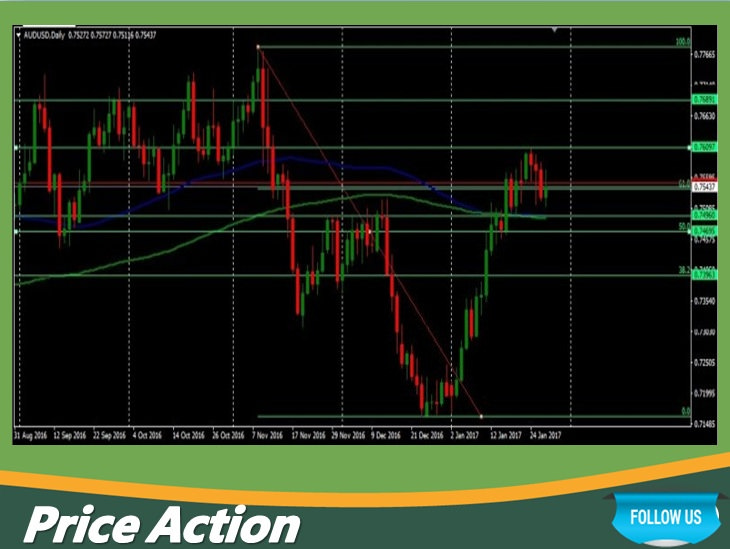Click the green price tag 0.74960
This screenshot has width=730, height=549.
coord(705,215)
